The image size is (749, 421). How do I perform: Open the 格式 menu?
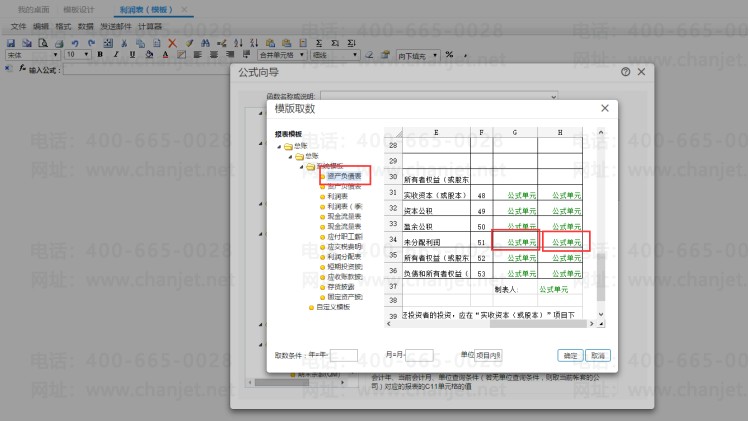click(63, 26)
